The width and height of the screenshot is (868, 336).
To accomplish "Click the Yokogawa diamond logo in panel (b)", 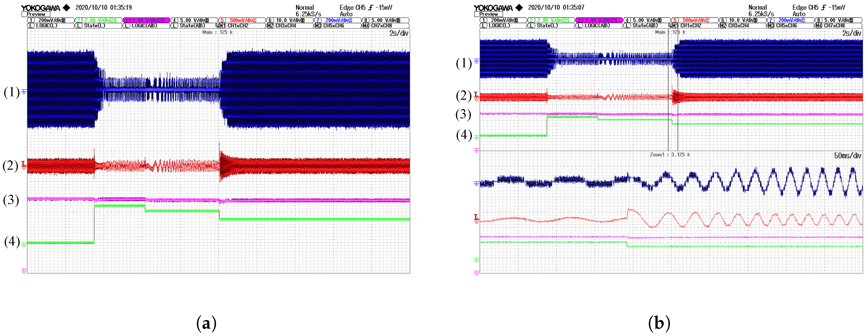I will tap(519, 7).
